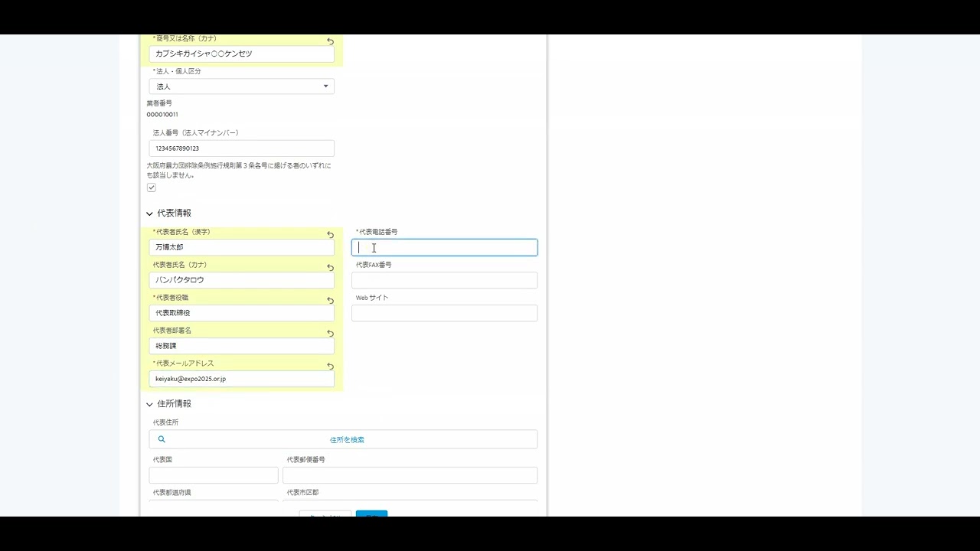Click the 代表国 input field
Image resolution: width=980 pixels, height=551 pixels.
tap(214, 475)
